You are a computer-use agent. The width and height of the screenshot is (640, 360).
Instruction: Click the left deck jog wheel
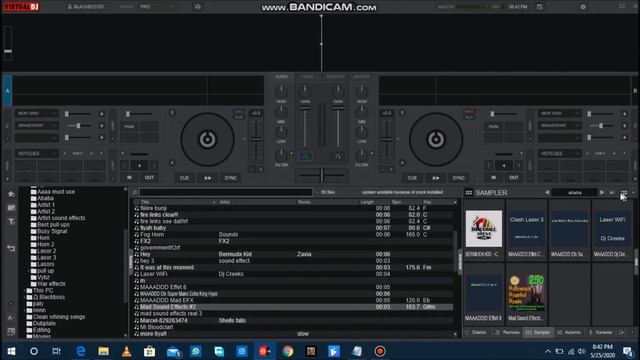(207, 139)
